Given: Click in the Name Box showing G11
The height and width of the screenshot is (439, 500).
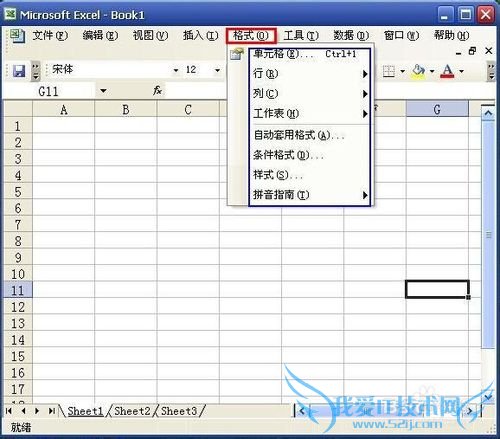Looking at the screenshot, I should [50, 91].
